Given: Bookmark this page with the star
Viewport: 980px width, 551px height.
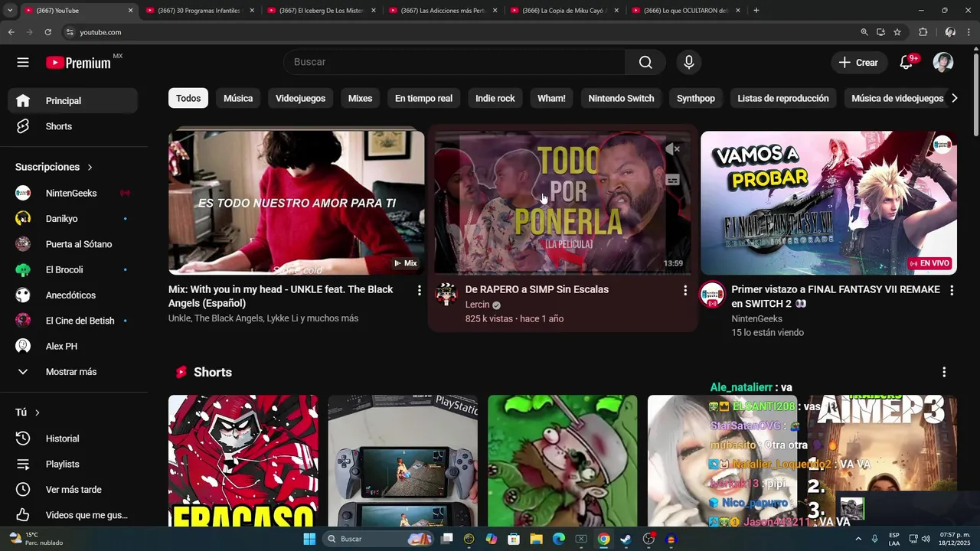Looking at the screenshot, I should tap(897, 32).
